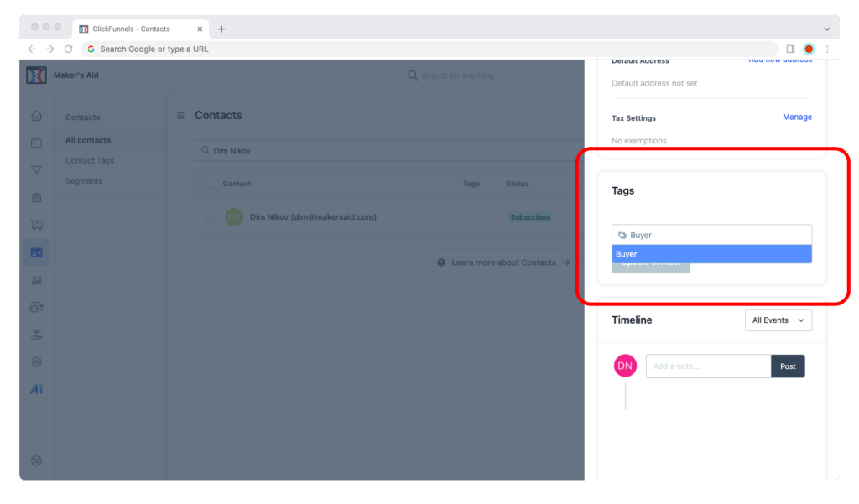Open the All contacts menu item
859x504 pixels.
tap(88, 140)
